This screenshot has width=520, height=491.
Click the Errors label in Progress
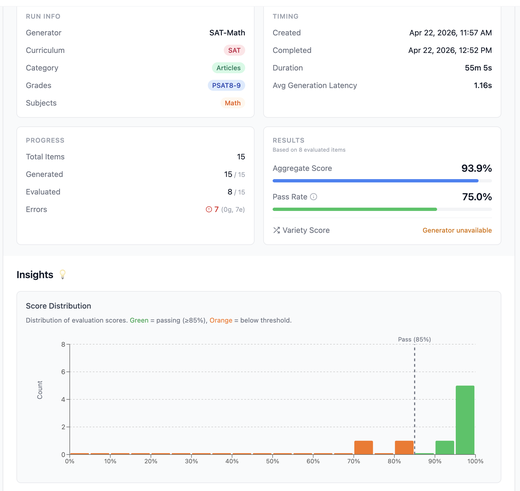pyautogui.click(x=36, y=209)
